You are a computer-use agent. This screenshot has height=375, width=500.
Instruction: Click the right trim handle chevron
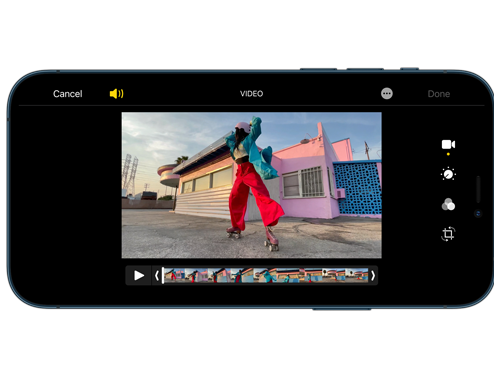(373, 276)
